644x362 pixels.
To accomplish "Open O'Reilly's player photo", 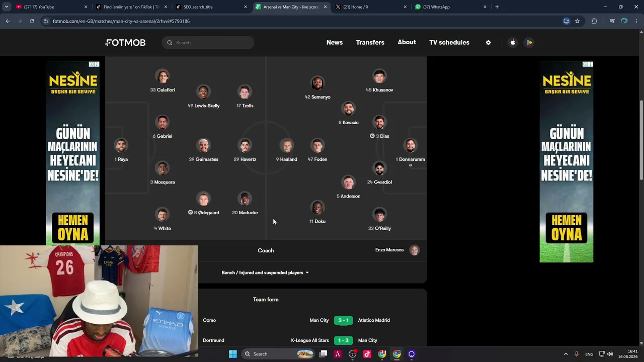I will 379,215.
